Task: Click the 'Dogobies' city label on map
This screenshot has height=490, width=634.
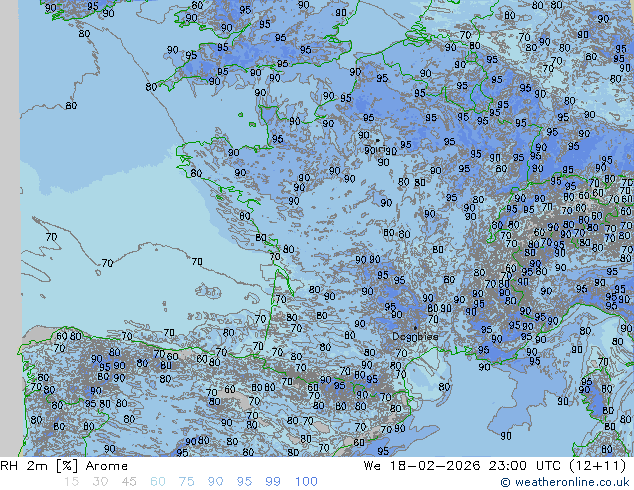Action: click(414, 337)
